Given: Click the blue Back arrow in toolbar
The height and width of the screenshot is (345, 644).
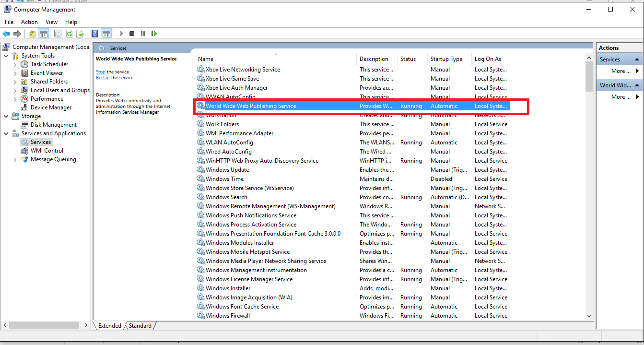Looking at the screenshot, I should coord(6,34).
